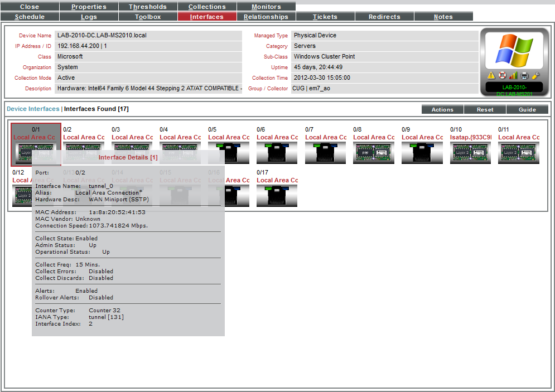Open the lifebuoy ticket icon on the device panel

[x=502, y=75]
